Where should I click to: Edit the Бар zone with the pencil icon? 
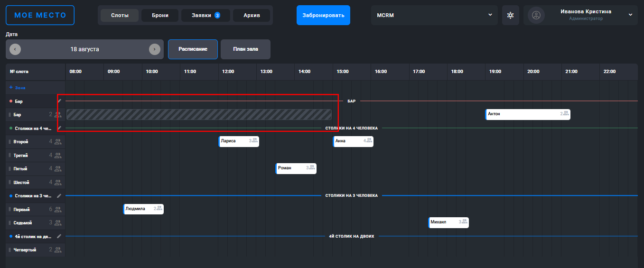click(x=59, y=101)
